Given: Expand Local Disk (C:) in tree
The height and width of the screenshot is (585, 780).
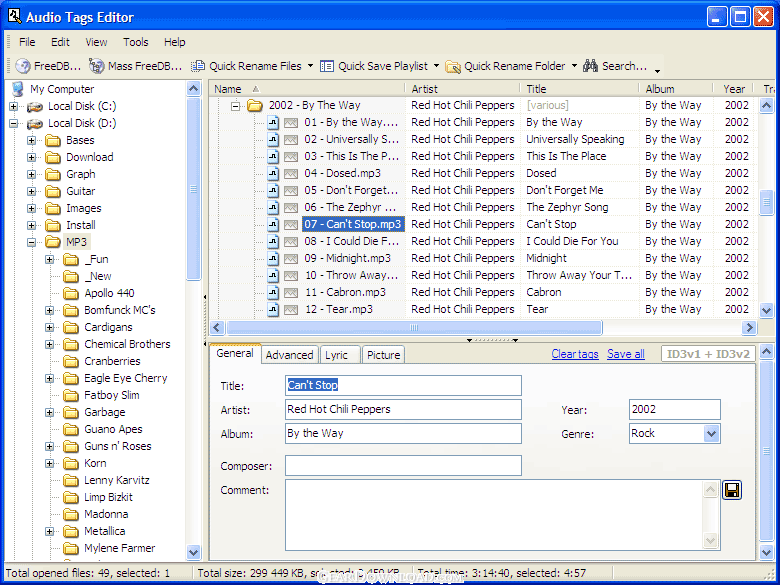Looking at the screenshot, I should click(x=13, y=106).
